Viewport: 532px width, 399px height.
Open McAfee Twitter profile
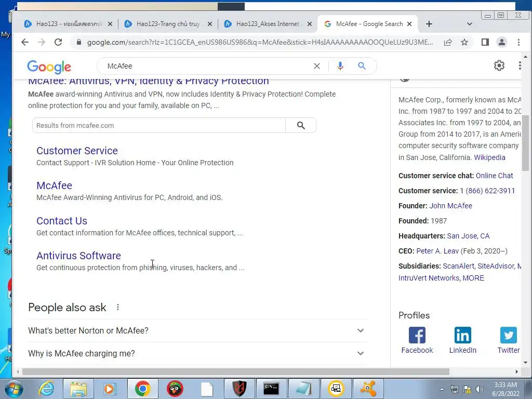point(508,340)
